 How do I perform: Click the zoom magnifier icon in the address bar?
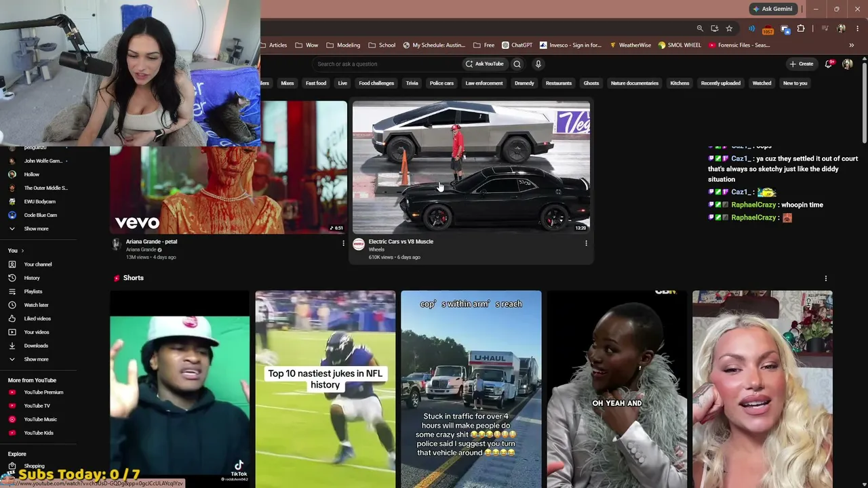(700, 28)
